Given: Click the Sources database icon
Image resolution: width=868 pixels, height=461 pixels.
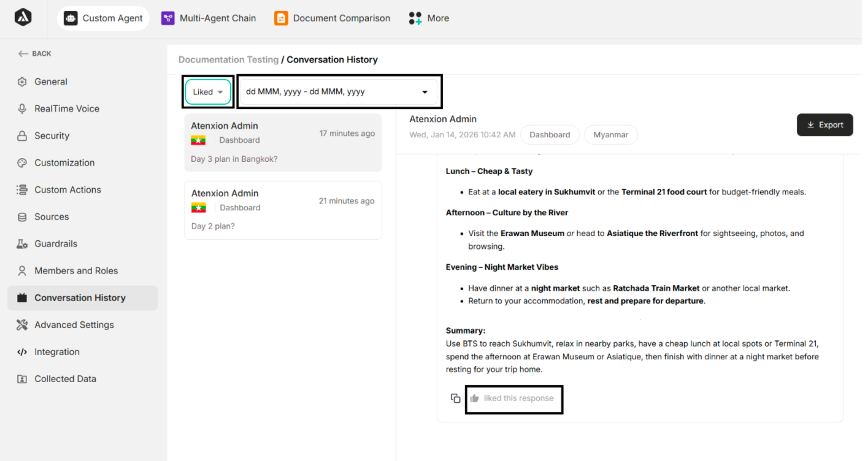Looking at the screenshot, I should click(22, 217).
